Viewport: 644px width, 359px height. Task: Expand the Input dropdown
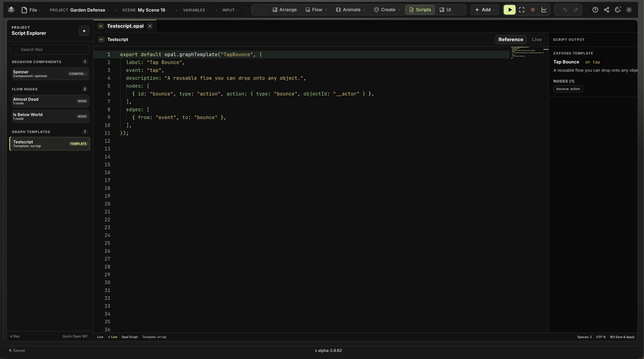click(230, 10)
